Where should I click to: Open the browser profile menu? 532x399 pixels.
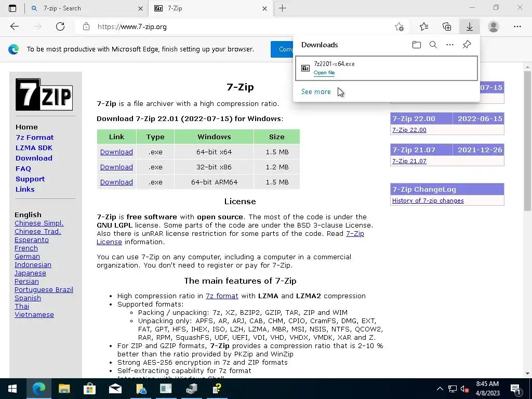tap(494, 26)
